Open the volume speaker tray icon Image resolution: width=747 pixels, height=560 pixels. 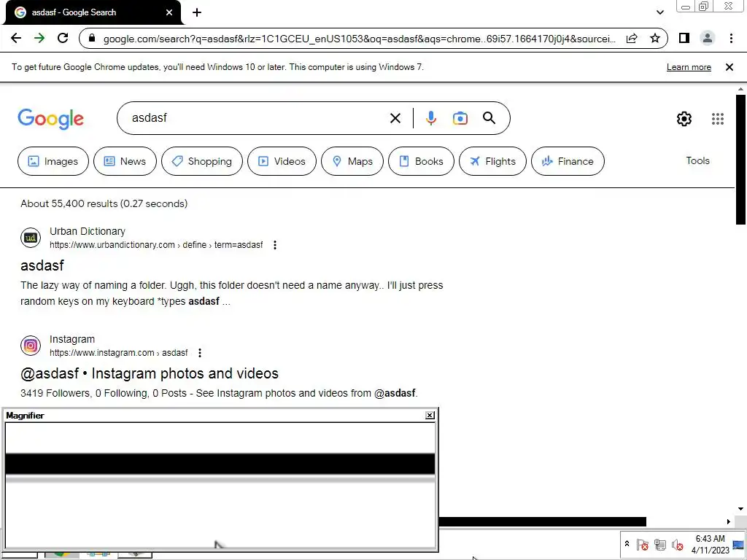[677, 544]
